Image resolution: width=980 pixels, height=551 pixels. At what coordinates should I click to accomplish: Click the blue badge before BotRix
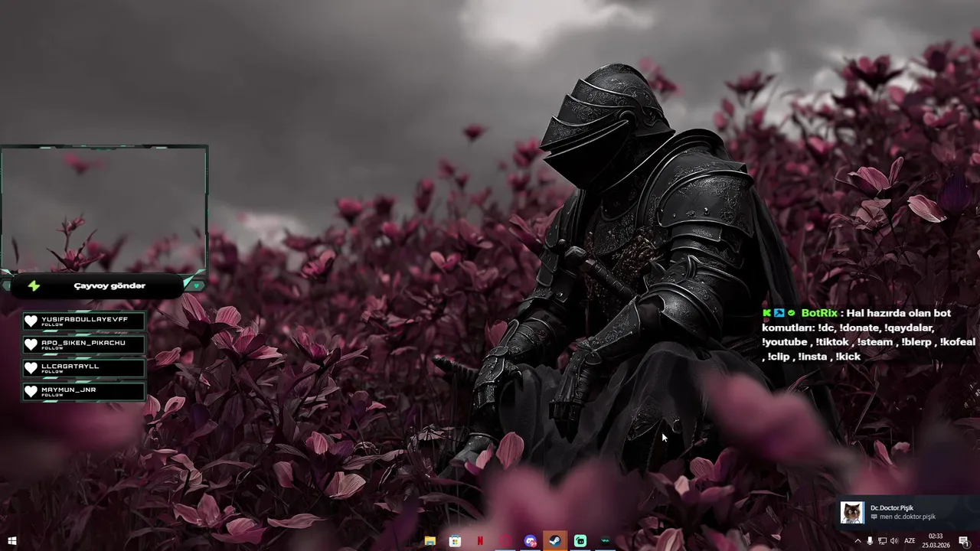pos(779,313)
